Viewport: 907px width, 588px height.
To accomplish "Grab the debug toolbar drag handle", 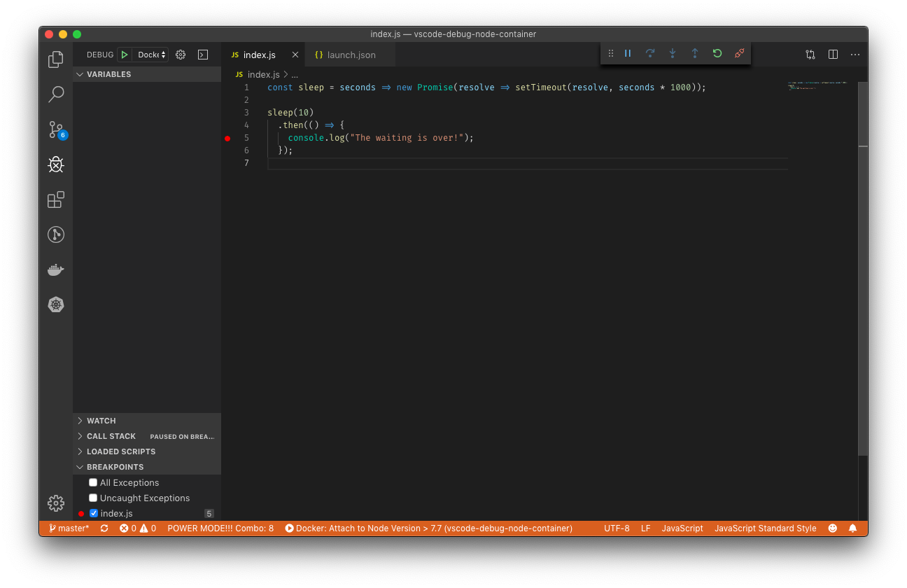I will (611, 53).
